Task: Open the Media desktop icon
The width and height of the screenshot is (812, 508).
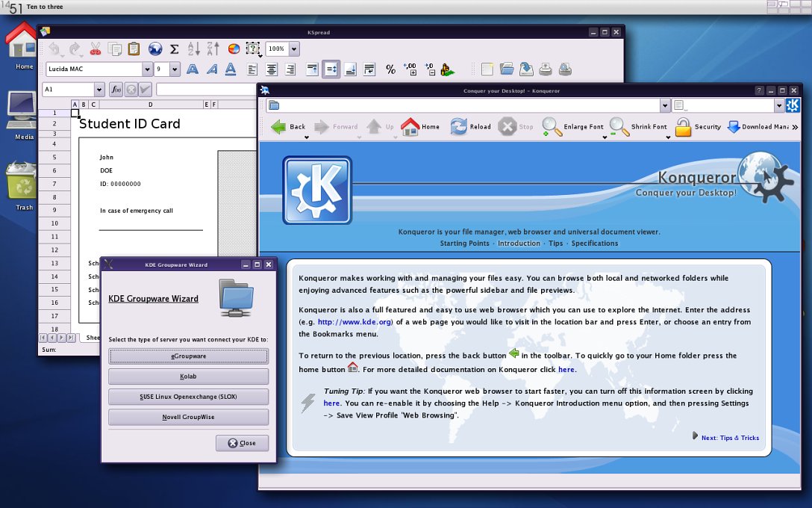Action: point(22,116)
